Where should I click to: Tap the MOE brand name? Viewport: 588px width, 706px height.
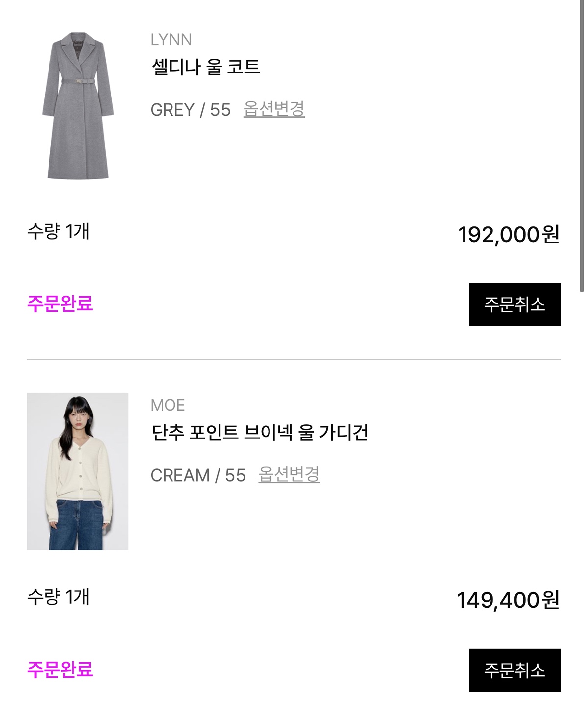click(168, 405)
